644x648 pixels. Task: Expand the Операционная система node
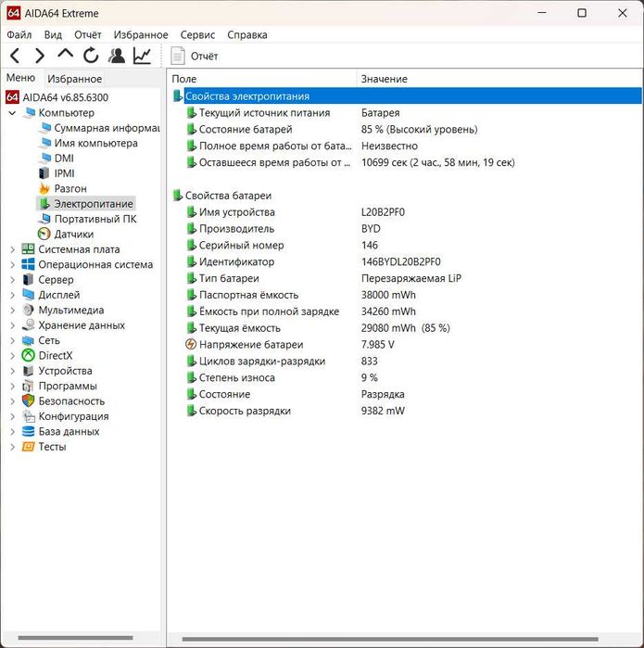[12, 264]
